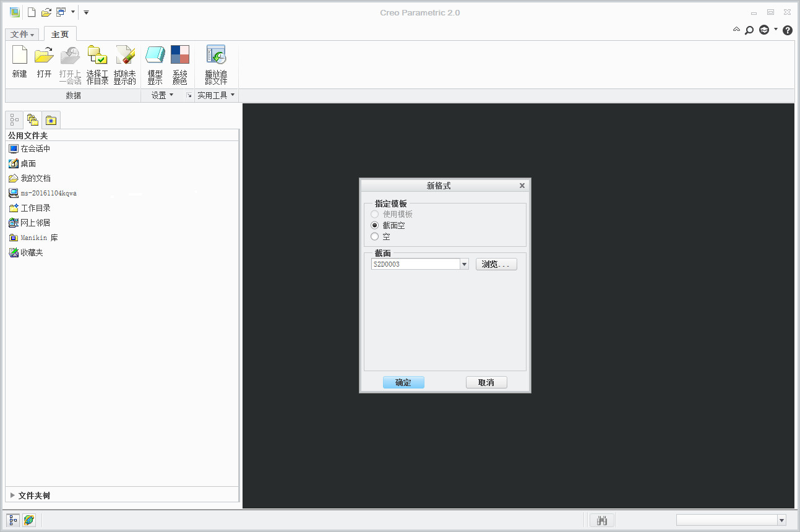800x532 pixels.
Task: Click the 打开 (Open) ribbon icon
Action: [44, 62]
